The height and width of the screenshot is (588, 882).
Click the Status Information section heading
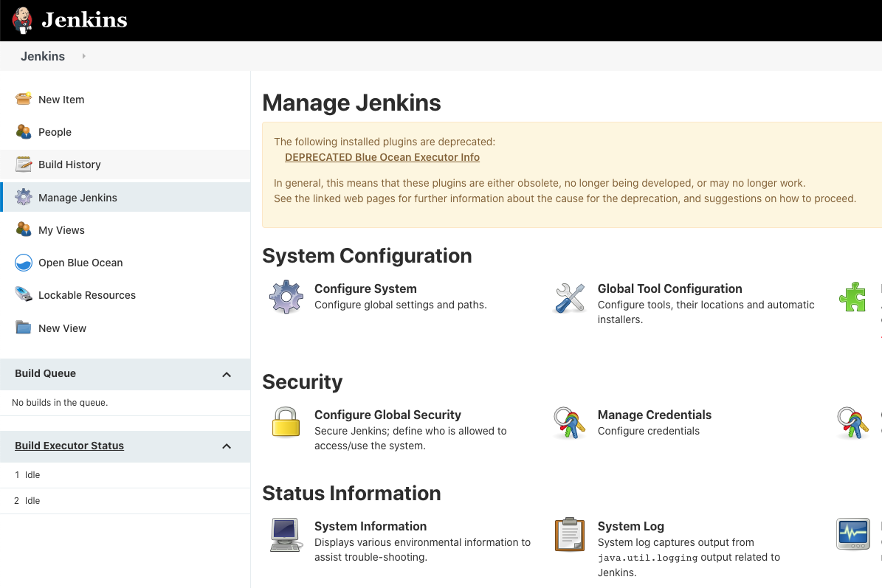(351, 493)
